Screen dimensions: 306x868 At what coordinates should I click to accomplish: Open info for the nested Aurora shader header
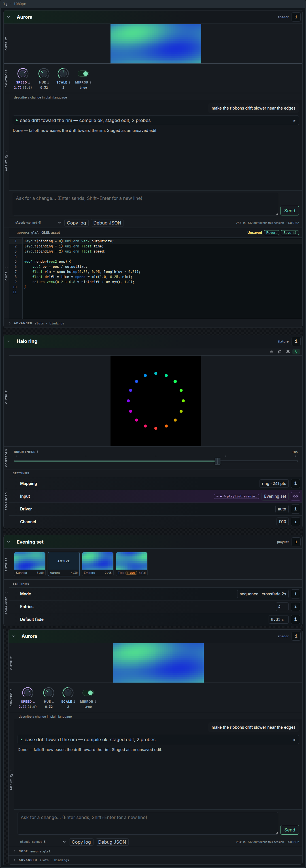point(296,636)
